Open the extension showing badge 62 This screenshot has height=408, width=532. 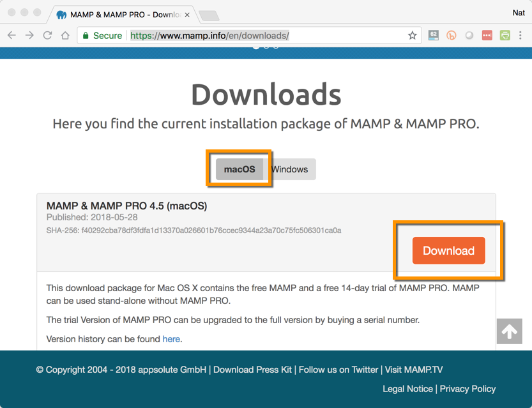coord(433,35)
